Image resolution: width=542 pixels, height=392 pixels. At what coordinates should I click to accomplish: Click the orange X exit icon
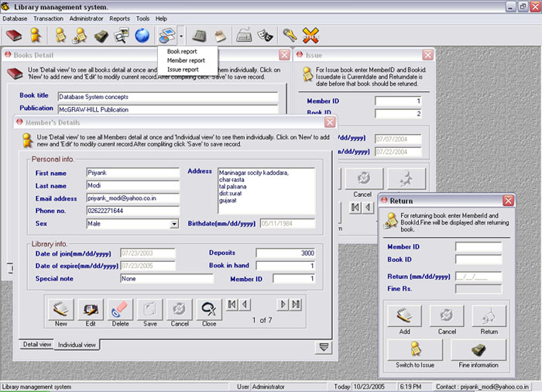pyautogui.click(x=311, y=35)
